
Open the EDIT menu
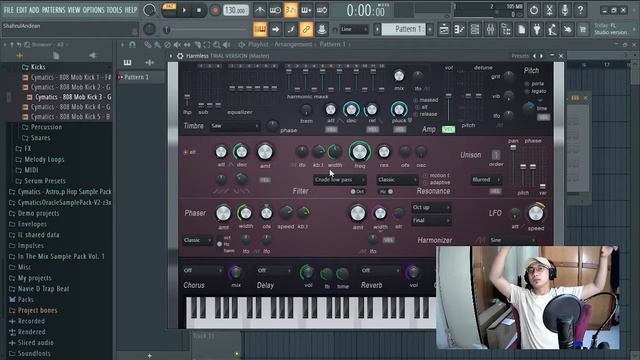22,10
